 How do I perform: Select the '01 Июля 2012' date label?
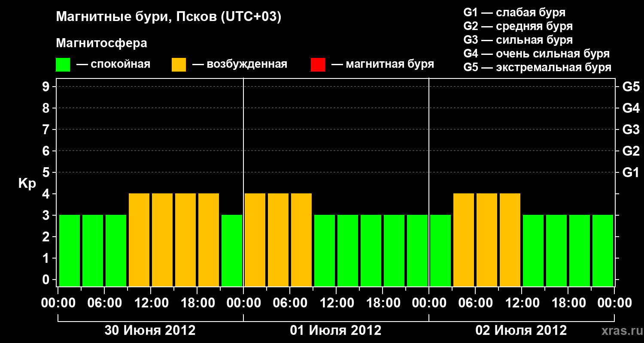tap(336, 331)
